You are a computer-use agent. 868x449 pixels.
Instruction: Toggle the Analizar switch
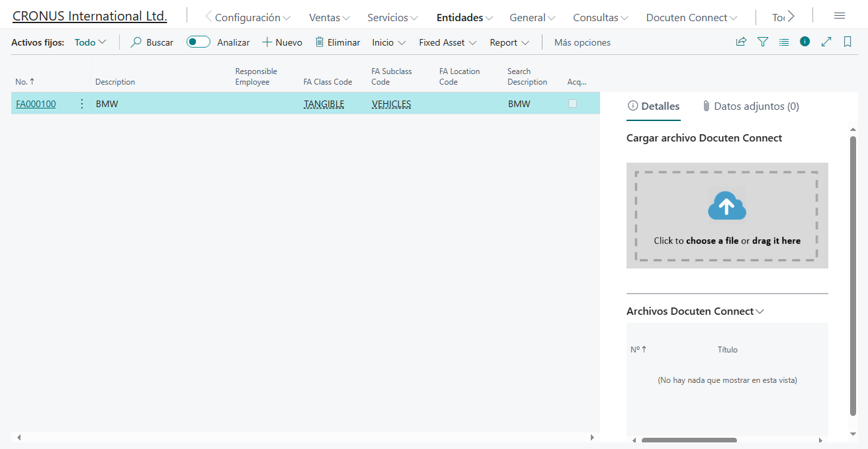click(198, 42)
